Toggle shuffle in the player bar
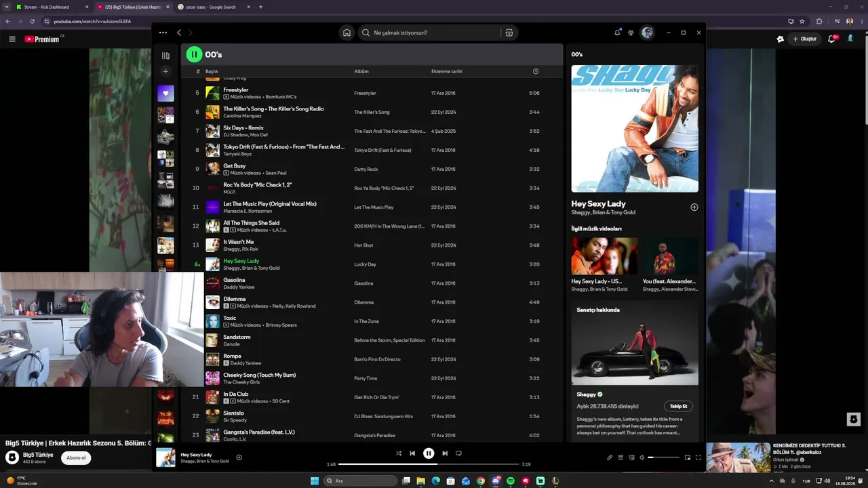 tap(399, 453)
